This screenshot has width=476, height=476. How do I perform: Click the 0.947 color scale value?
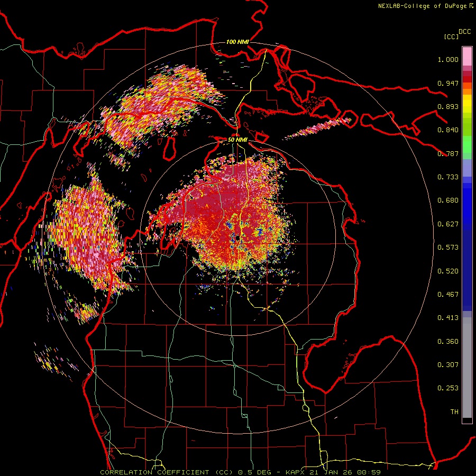tap(448, 83)
